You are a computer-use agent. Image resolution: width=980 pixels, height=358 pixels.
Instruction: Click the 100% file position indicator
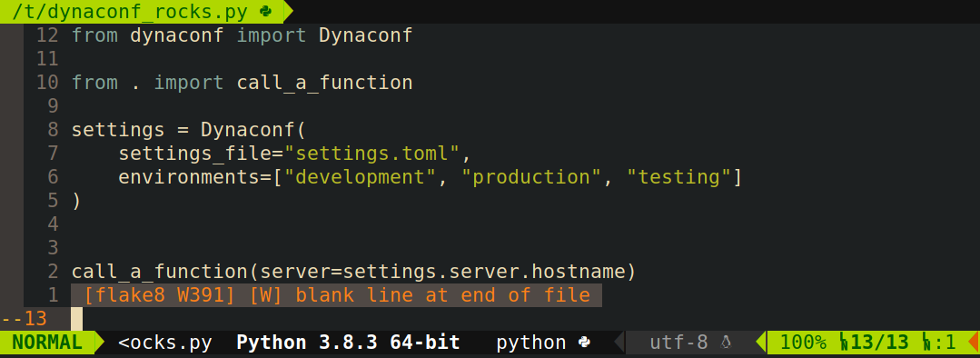click(803, 343)
